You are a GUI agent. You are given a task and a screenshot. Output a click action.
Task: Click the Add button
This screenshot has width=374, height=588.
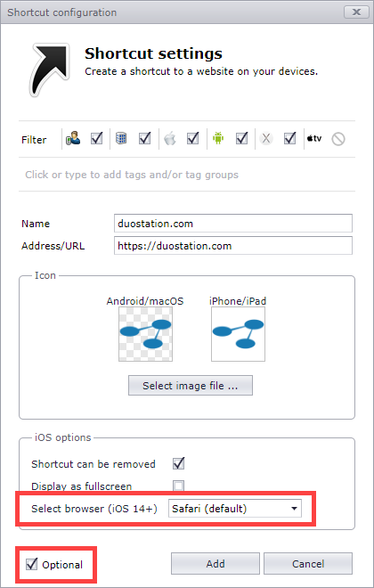point(215,563)
